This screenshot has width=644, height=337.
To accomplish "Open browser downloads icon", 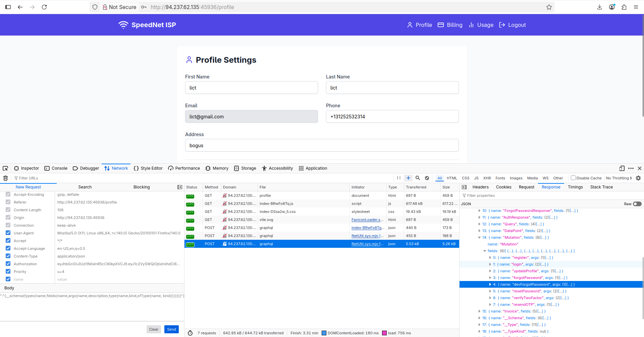I will coord(599,7).
